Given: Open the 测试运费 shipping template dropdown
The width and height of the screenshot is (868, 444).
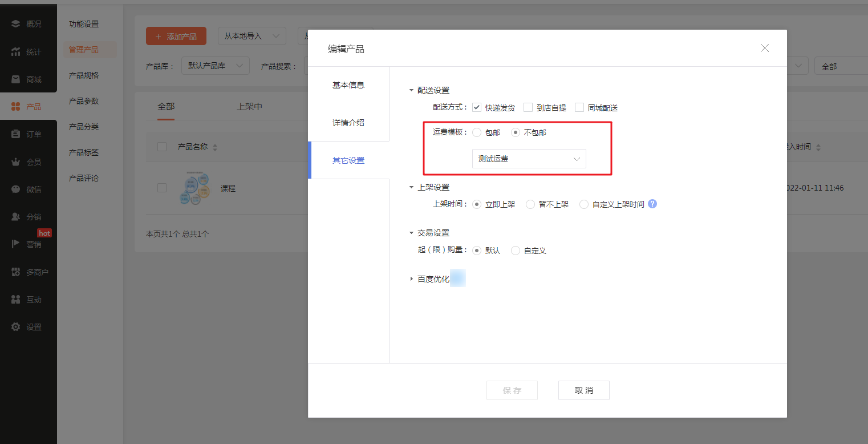Looking at the screenshot, I should pyautogui.click(x=529, y=159).
